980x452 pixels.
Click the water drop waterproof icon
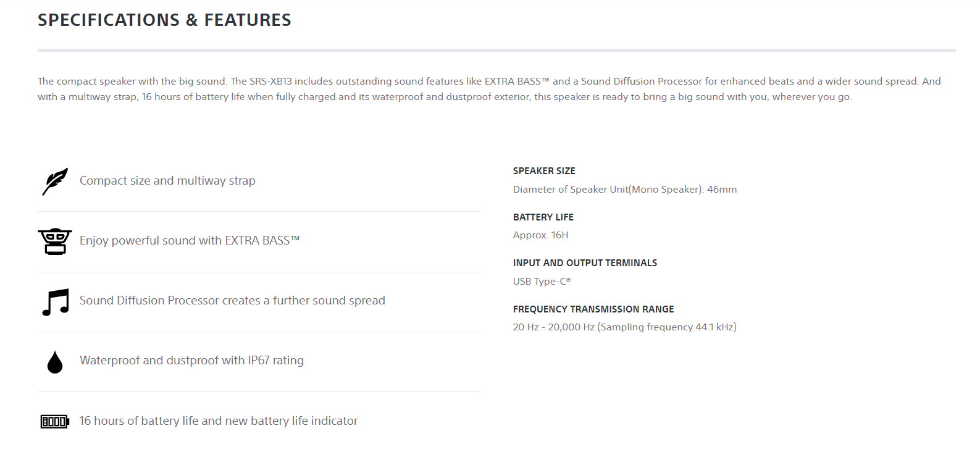[x=55, y=362]
